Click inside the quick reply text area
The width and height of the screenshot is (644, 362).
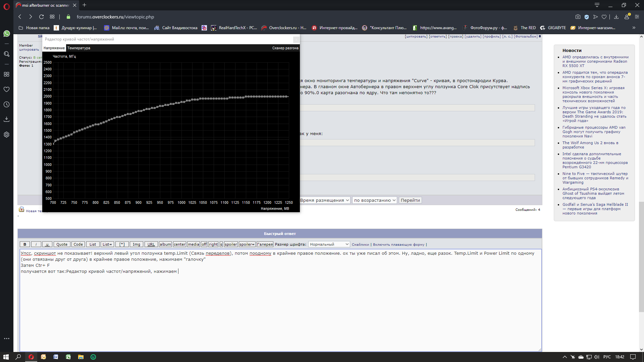(x=280, y=308)
